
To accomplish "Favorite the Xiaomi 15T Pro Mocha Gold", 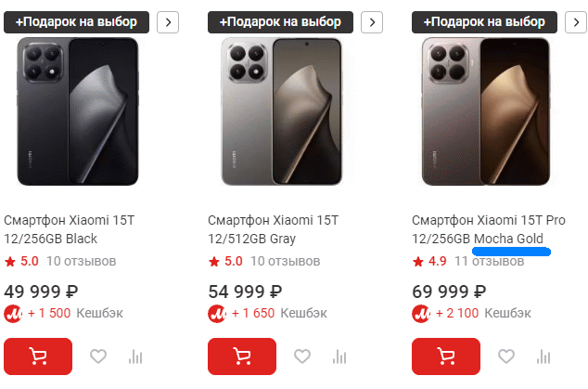I will [x=505, y=357].
